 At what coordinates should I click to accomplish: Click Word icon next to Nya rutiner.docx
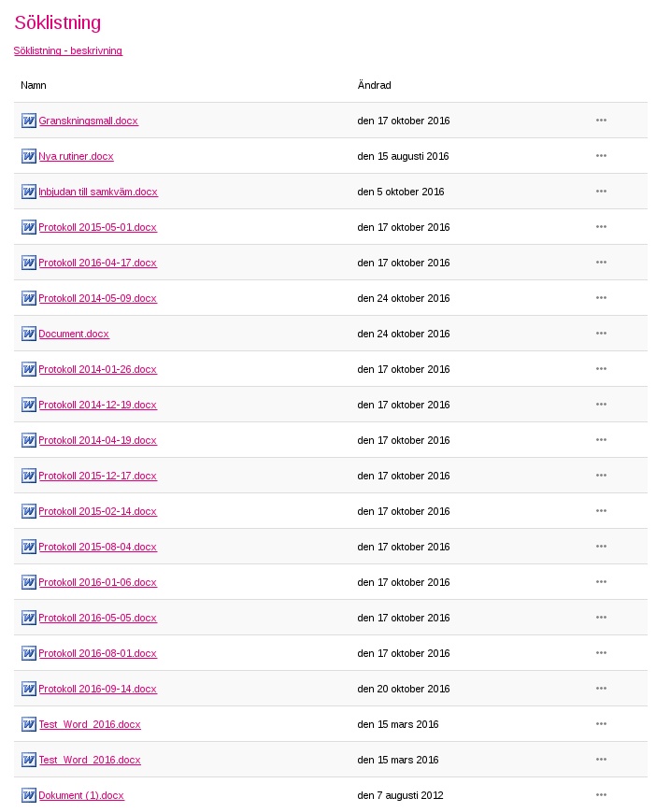28,156
